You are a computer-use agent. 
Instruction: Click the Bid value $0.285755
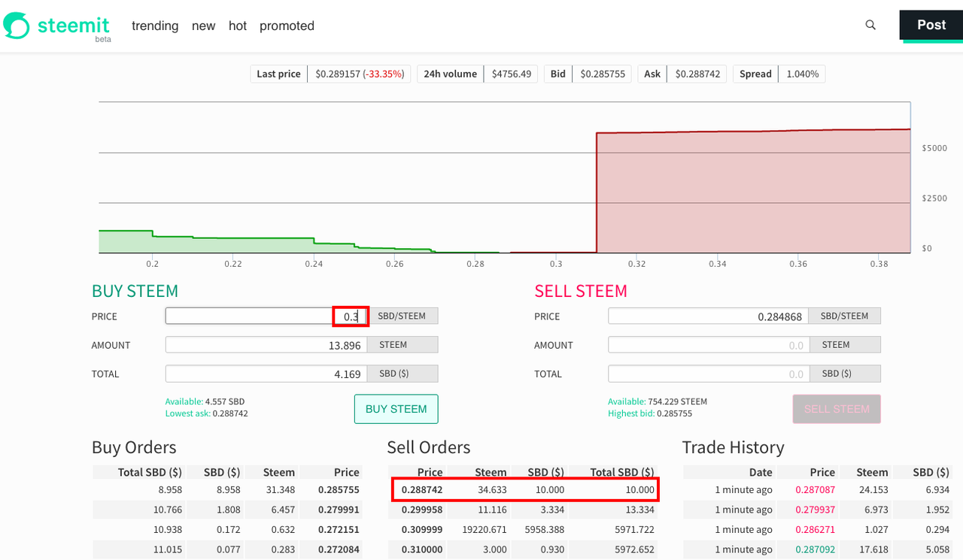tap(603, 74)
